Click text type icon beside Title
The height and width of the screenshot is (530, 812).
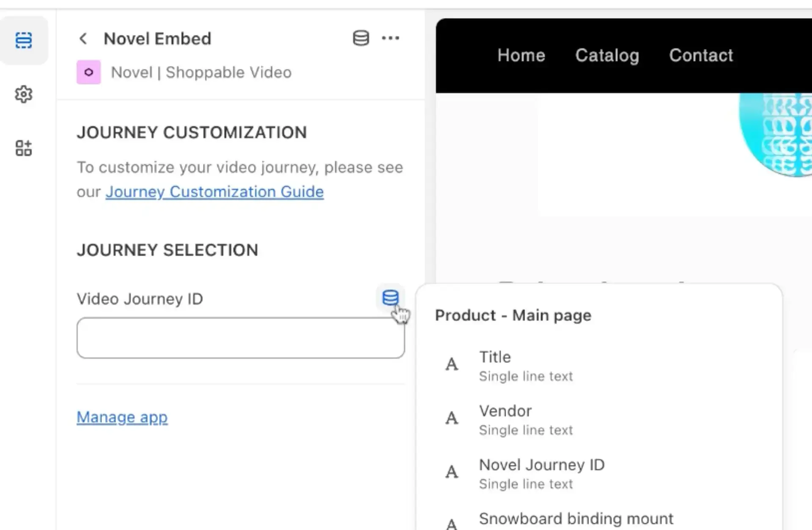[452, 365]
